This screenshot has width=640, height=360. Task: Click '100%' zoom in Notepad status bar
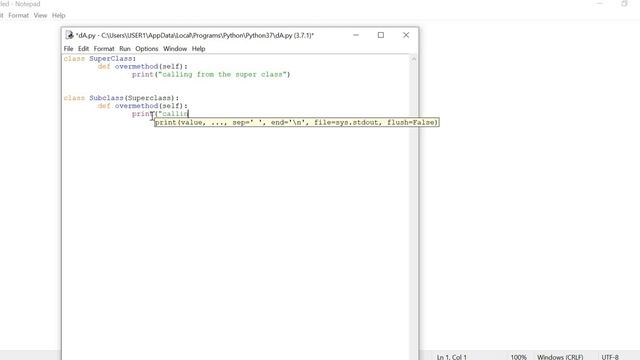pos(518,357)
